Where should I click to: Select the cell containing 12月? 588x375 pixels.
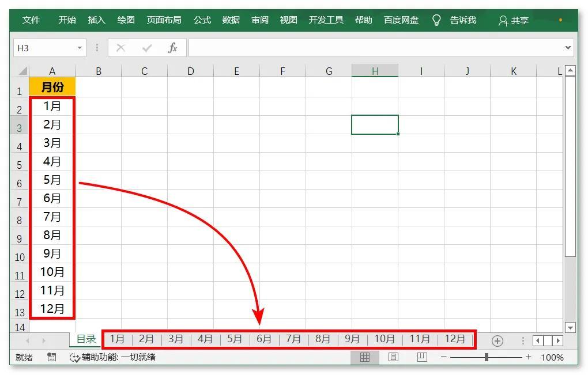pyautogui.click(x=52, y=309)
